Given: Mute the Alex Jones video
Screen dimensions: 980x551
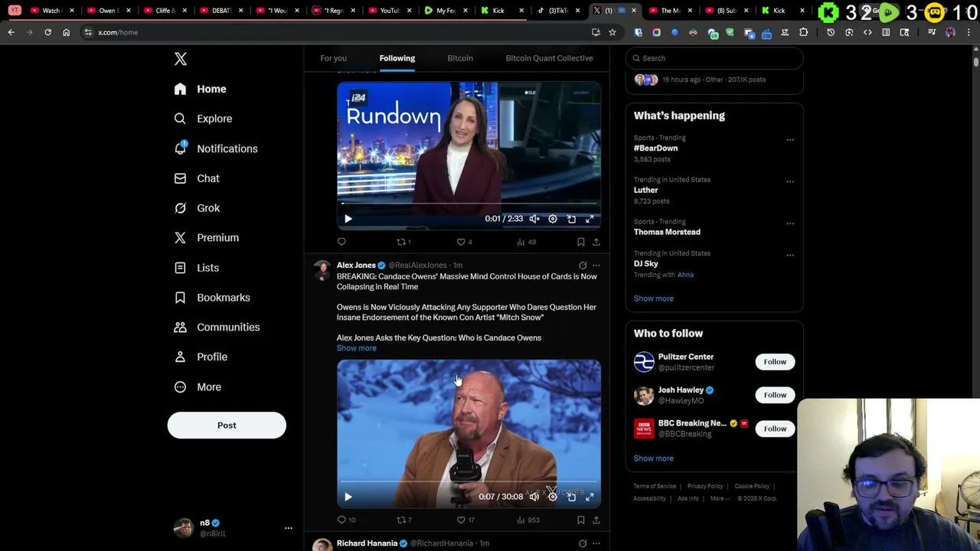Looking at the screenshot, I should [534, 497].
